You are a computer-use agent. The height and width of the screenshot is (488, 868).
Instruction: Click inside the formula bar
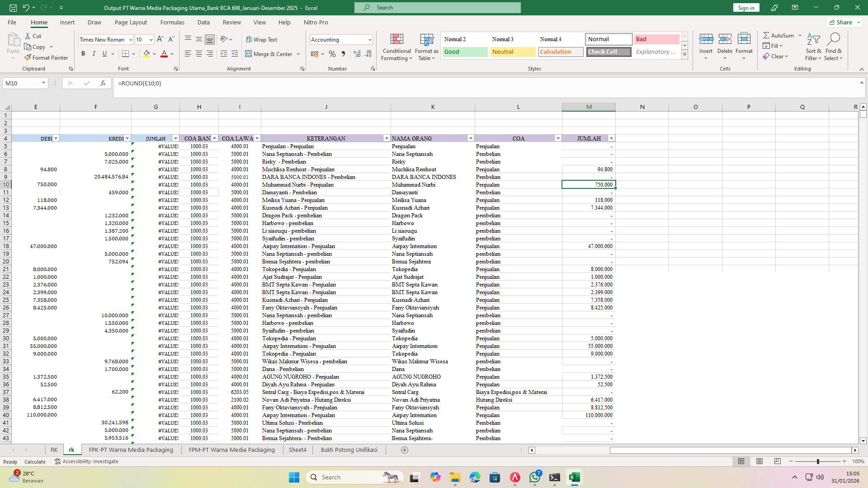pyautogui.click(x=271, y=83)
